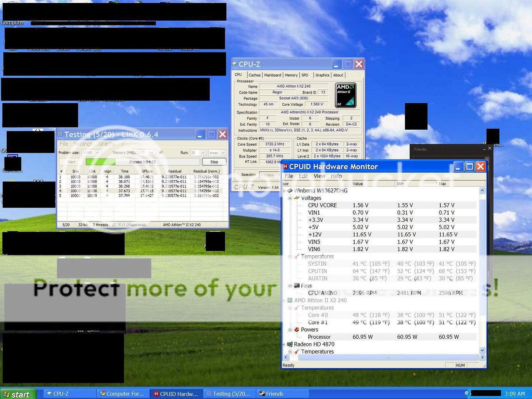The height and width of the screenshot is (399, 532).
Task: Open the View menu in Hardware Monitor
Action: coord(319,176)
